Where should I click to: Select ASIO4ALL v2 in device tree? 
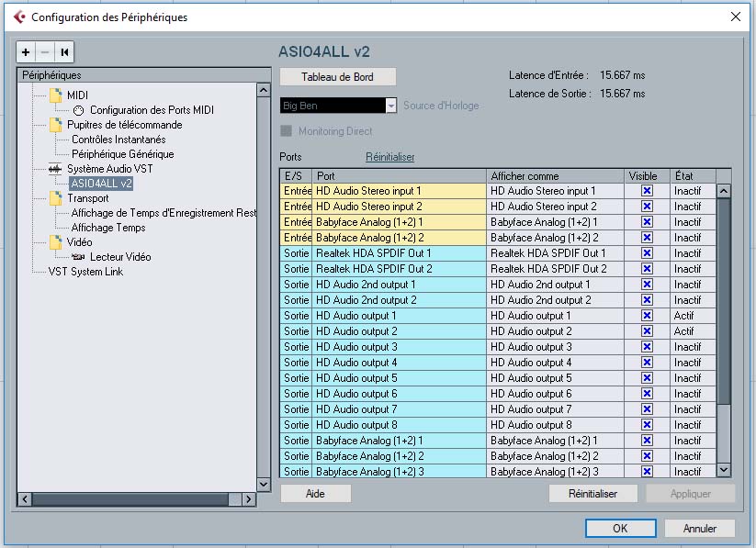[x=101, y=184]
